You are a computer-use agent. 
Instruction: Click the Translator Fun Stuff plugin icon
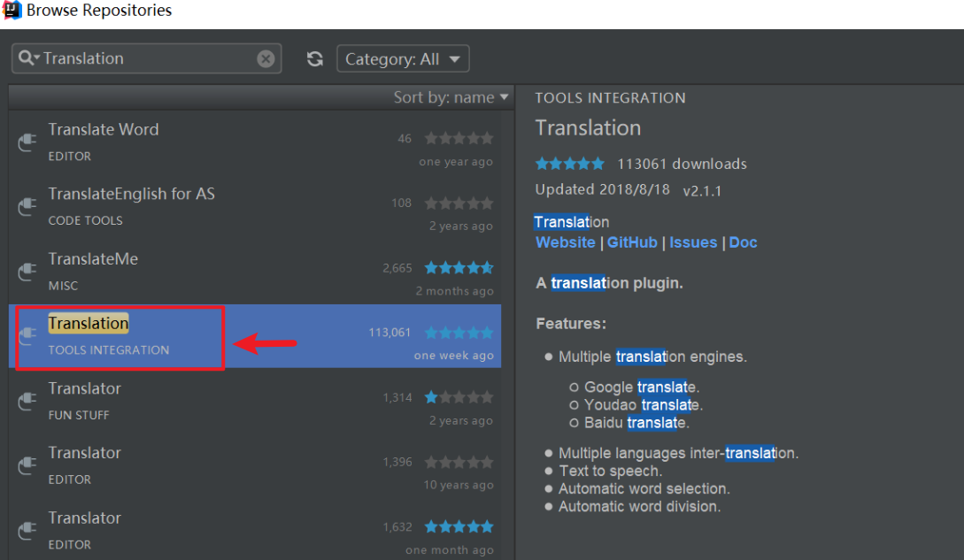(x=27, y=399)
